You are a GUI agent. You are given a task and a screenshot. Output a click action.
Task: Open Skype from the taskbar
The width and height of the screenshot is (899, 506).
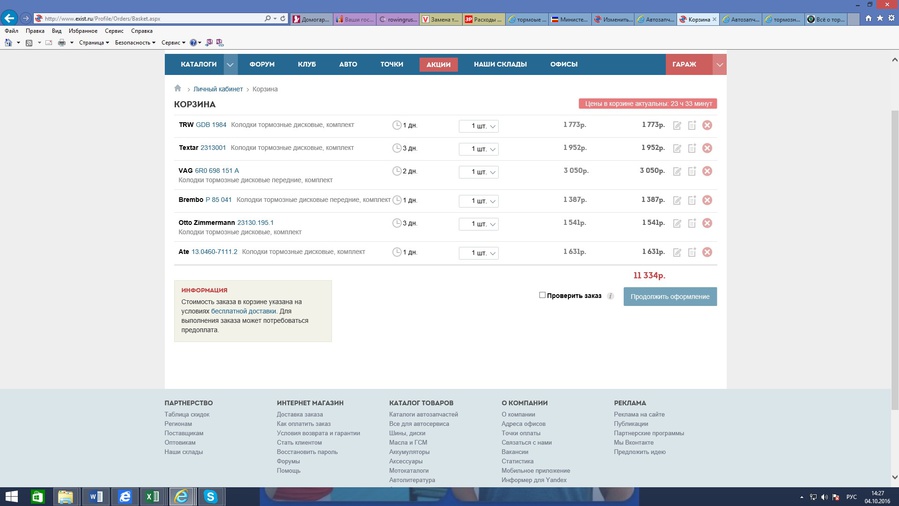click(x=210, y=496)
